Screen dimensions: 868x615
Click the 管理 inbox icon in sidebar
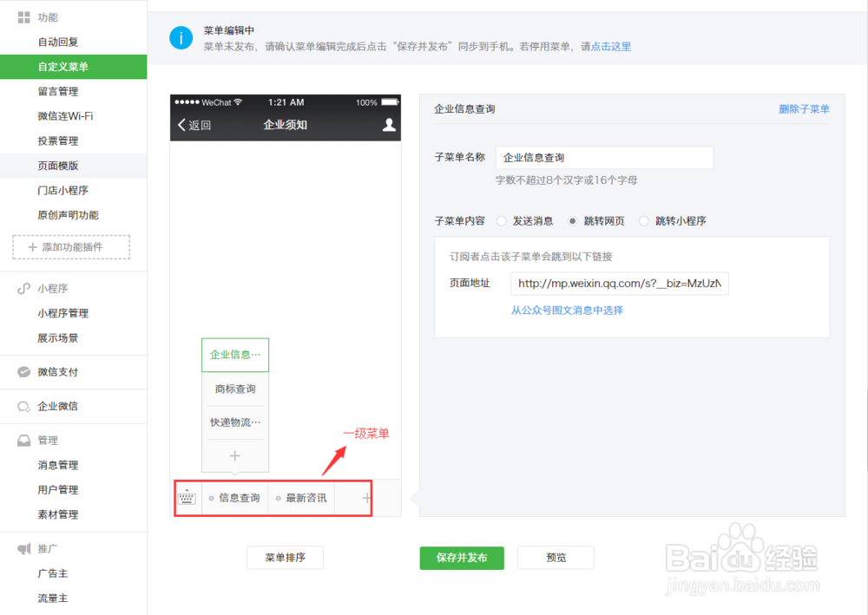(23, 441)
